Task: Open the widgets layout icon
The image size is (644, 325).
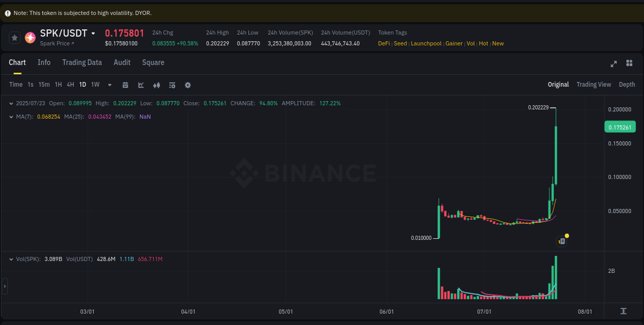Action: pyautogui.click(x=629, y=63)
